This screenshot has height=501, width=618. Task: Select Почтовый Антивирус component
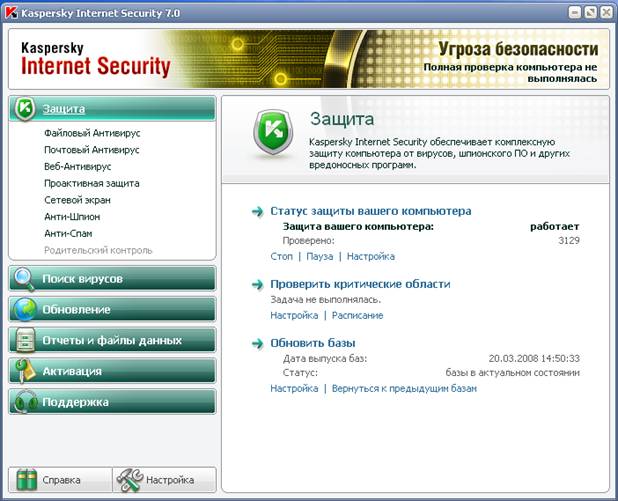(92, 150)
